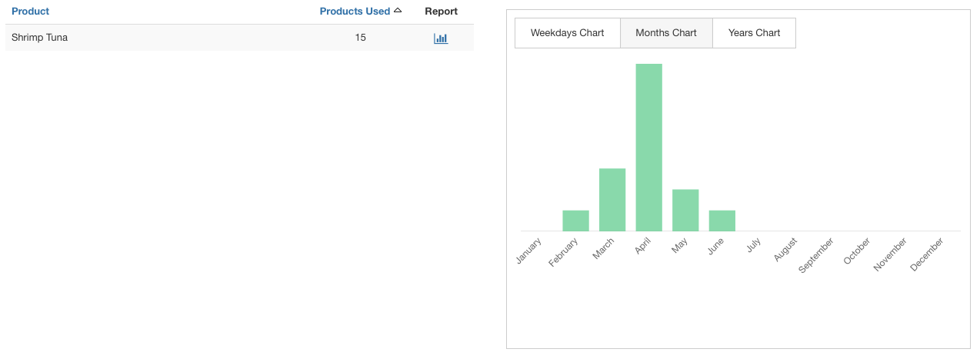This screenshot has width=980, height=359.
Task: Toggle the Products Used sort arrow
Action: (398, 11)
